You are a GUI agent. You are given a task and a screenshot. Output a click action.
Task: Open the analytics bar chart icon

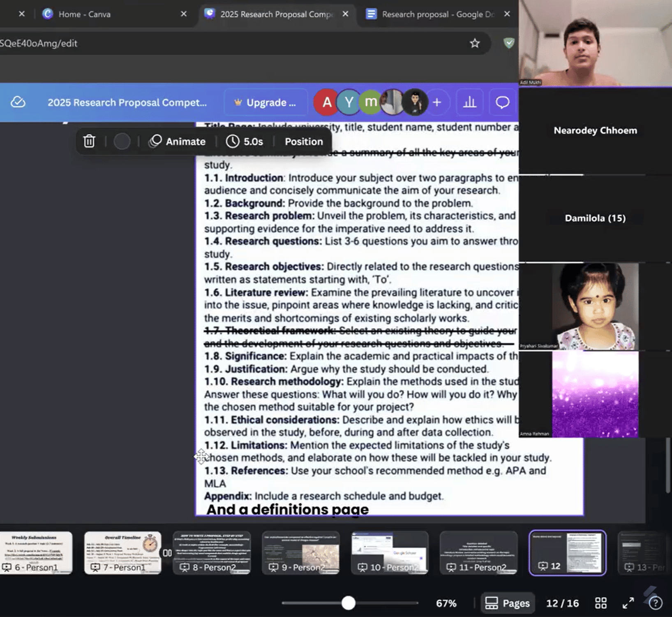[469, 102]
